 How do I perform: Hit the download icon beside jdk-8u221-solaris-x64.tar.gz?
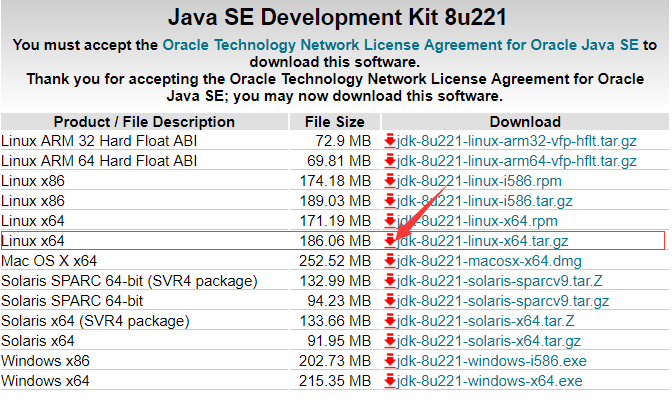pos(391,340)
